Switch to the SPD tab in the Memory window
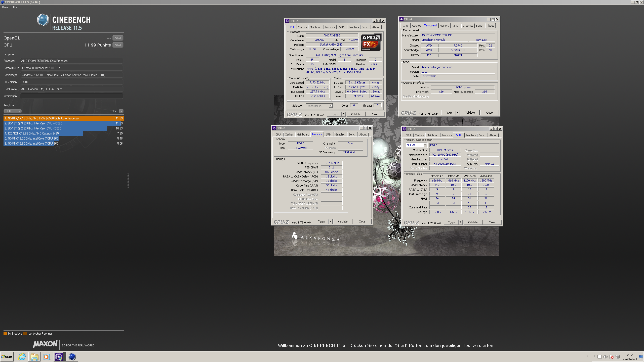The image size is (644, 362). pos(328,134)
